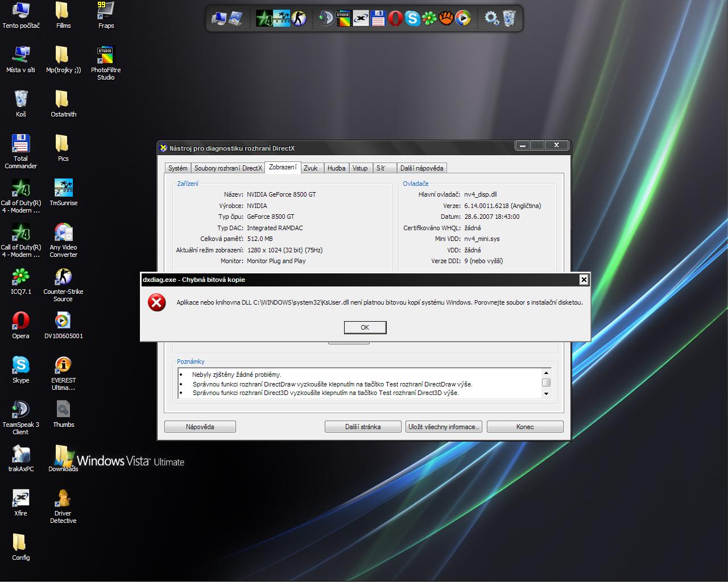The height and width of the screenshot is (582, 728).
Task: Open Skype from the top dock
Action: pos(412,19)
